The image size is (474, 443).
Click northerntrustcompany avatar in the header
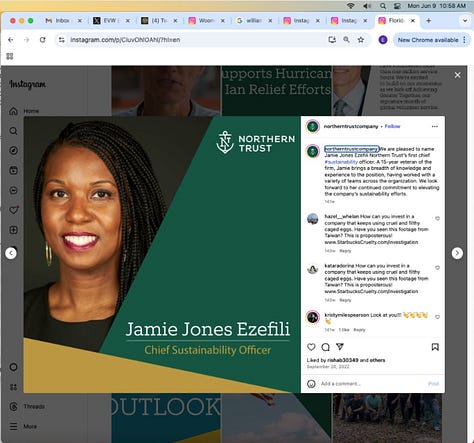click(313, 126)
